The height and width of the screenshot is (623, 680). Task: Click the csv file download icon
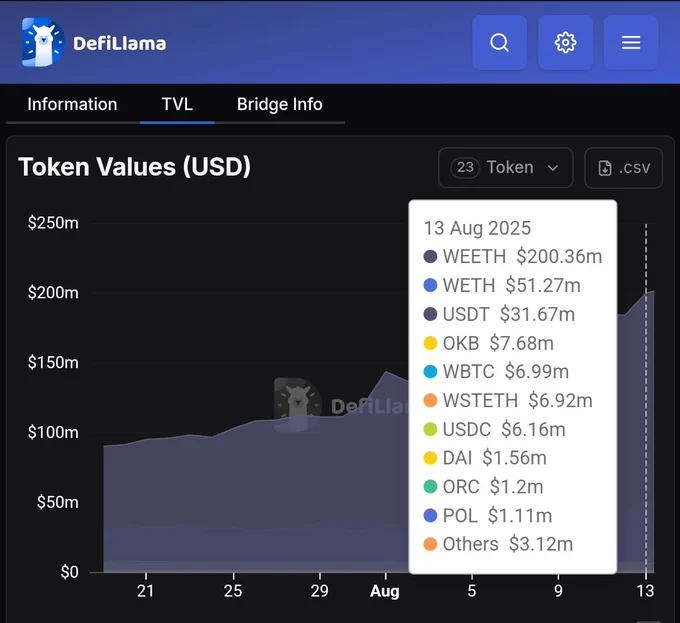point(605,168)
